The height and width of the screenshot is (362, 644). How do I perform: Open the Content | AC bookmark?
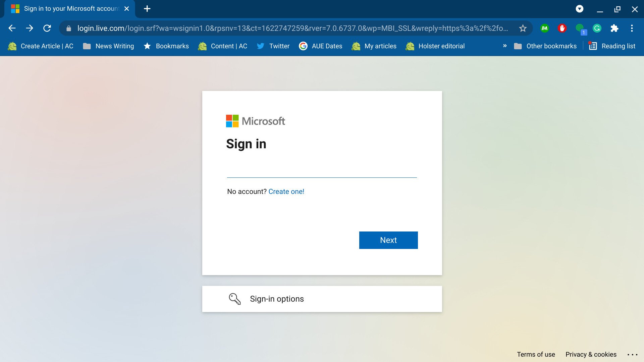(223, 46)
